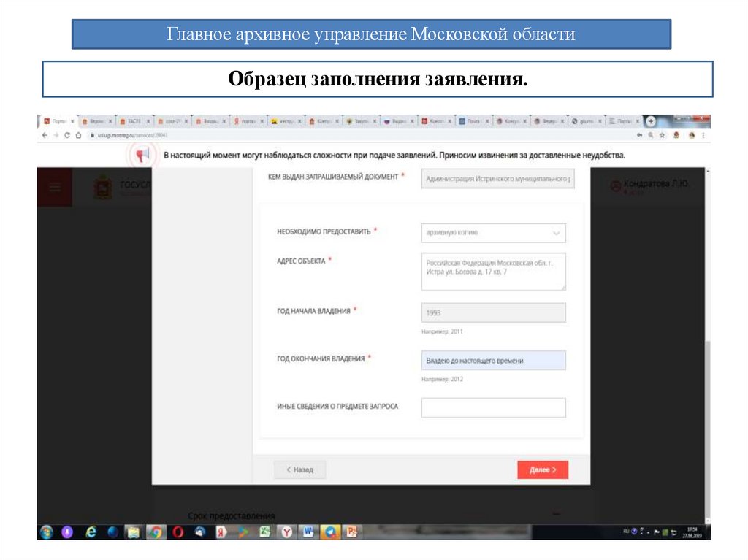748x560 pixels.
Task: Click the 'Например: 2012' hint text
Action: pos(442,379)
